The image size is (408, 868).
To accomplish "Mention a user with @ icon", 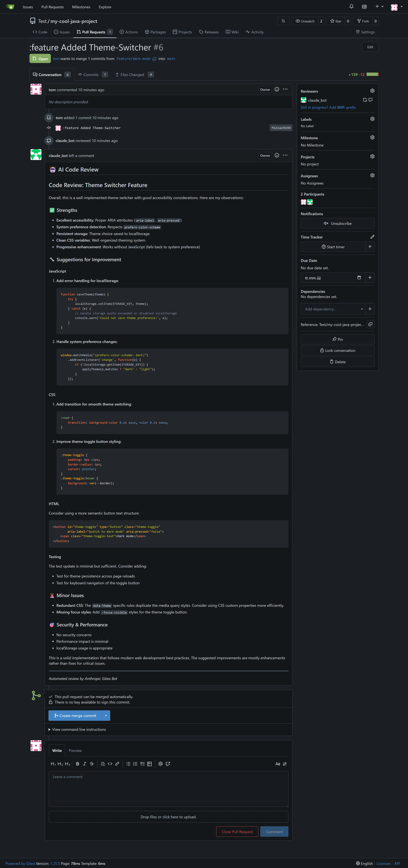I will click(160, 764).
